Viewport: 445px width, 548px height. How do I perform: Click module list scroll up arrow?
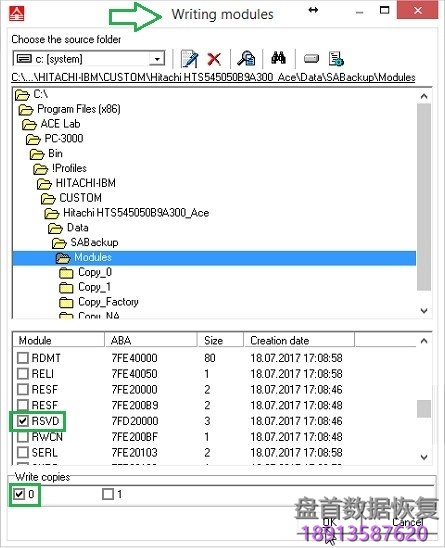coord(424,341)
